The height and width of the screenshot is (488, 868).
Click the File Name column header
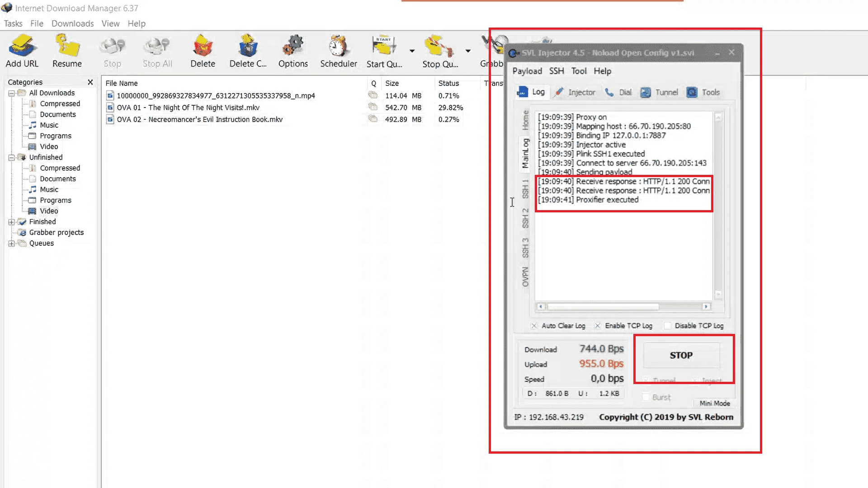[x=122, y=83]
